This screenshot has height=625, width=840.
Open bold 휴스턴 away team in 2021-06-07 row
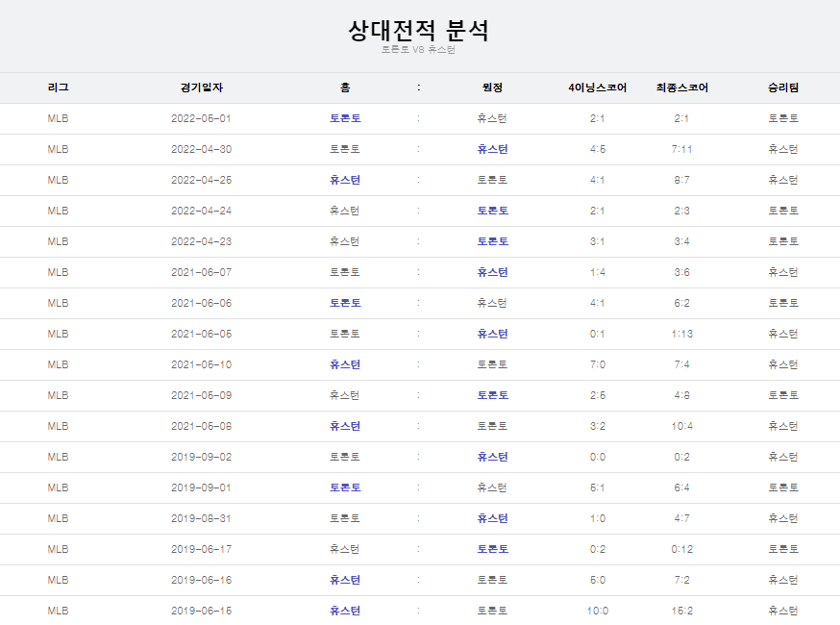point(492,272)
